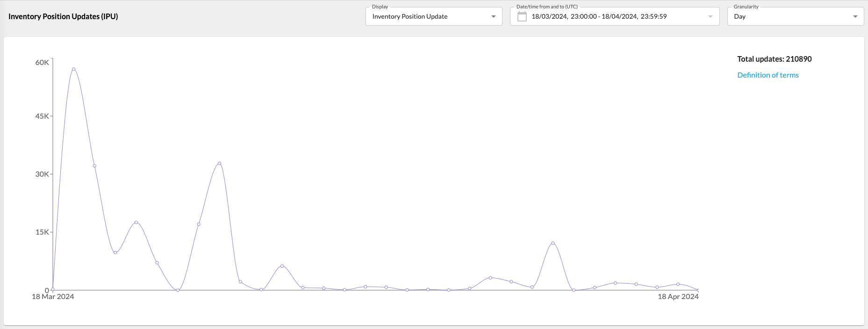Image resolution: width=868 pixels, height=329 pixels.
Task: Select the Inventory Position Update display value
Action: pos(410,16)
